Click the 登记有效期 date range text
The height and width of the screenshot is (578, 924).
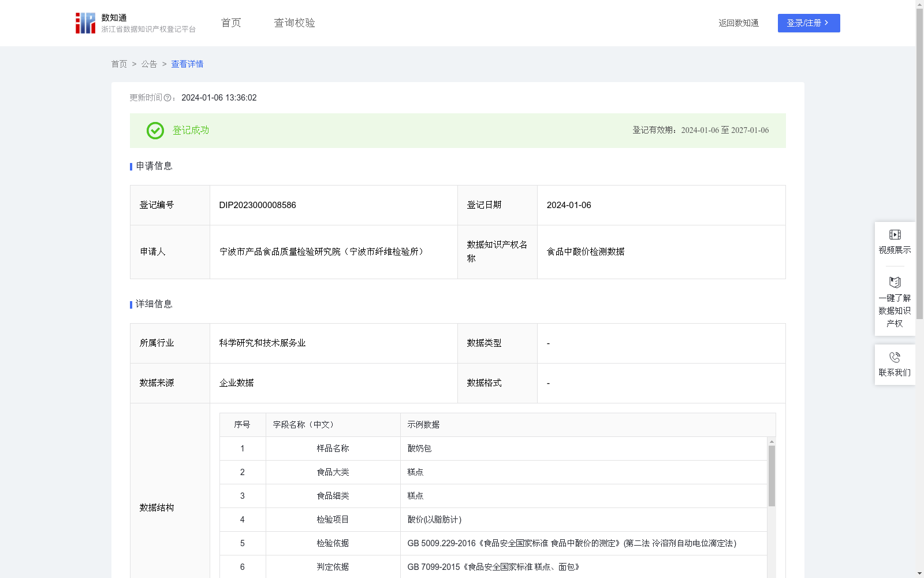tap(701, 131)
